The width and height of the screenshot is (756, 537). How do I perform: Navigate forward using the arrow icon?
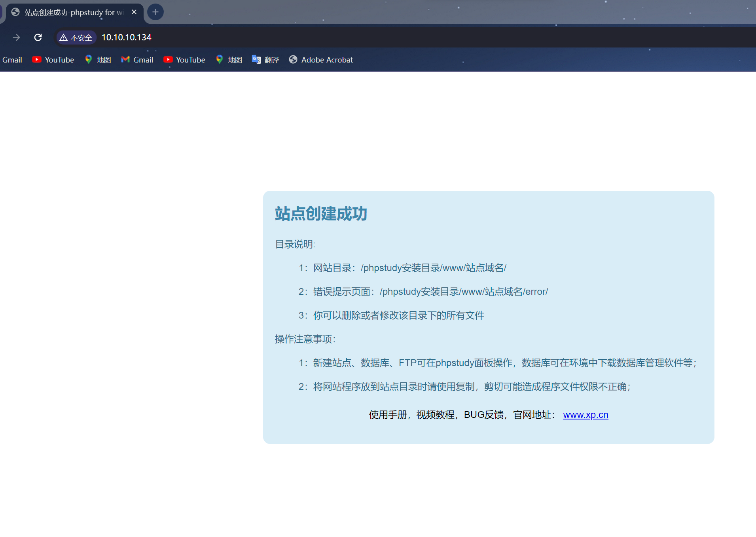click(16, 37)
